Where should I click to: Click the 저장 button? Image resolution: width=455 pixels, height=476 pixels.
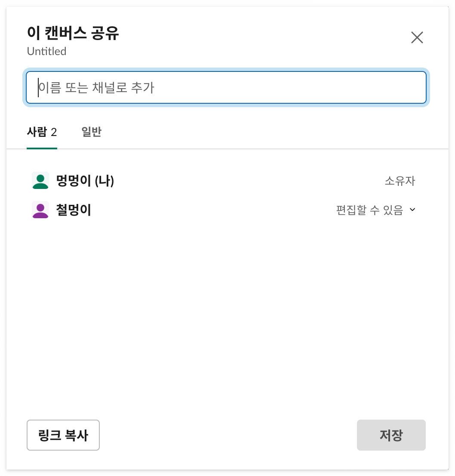coord(391,435)
